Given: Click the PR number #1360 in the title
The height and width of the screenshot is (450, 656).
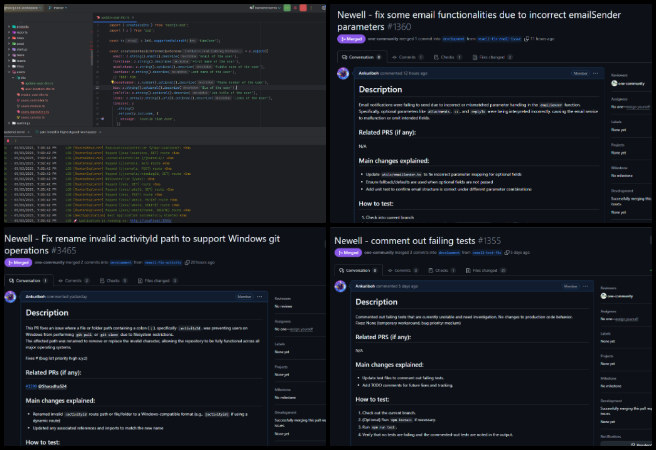Looking at the screenshot, I should [399, 27].
